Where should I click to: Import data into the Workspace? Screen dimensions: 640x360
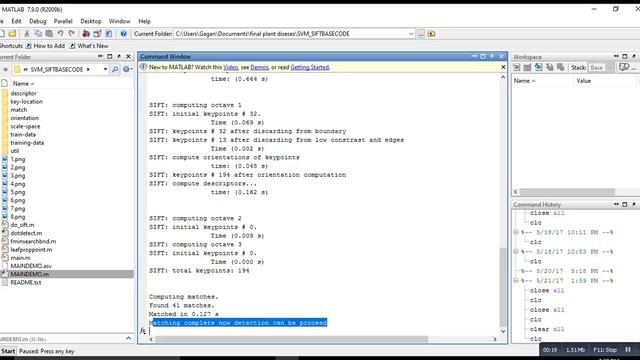(539, 67)
